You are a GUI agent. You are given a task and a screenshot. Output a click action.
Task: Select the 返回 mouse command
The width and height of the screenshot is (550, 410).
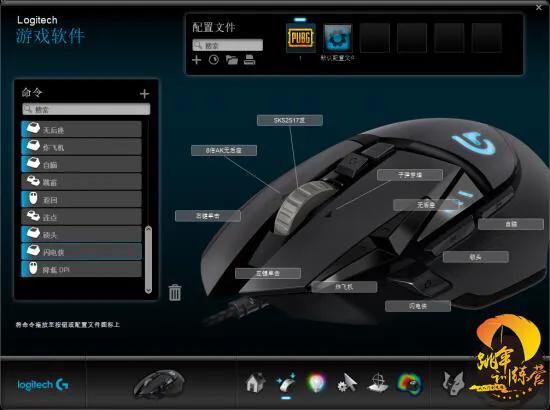tap(81, 199)
